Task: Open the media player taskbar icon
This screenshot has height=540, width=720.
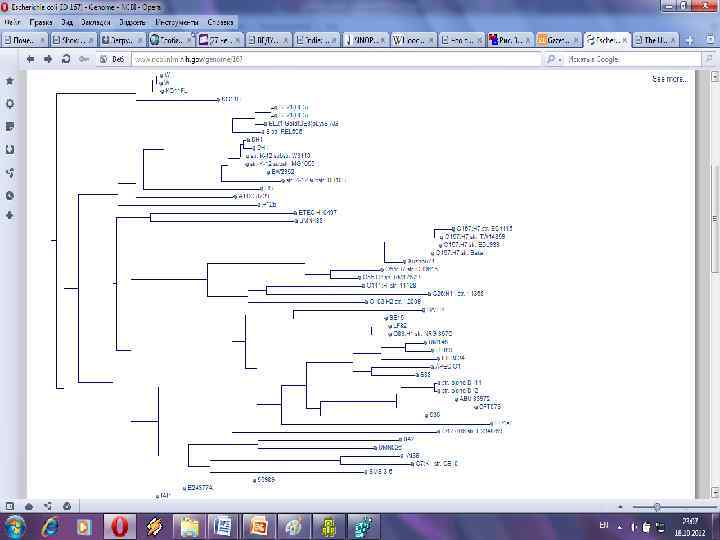Action: [x=84, y=526]
